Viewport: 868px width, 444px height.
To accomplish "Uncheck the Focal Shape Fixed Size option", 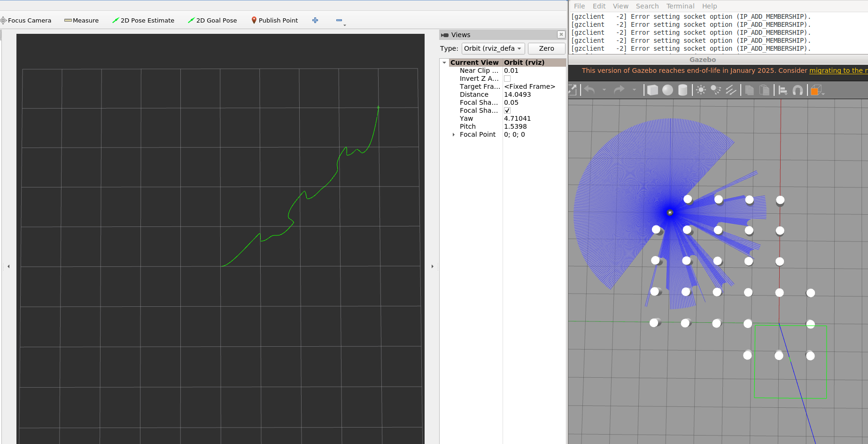I will point(507,110).
